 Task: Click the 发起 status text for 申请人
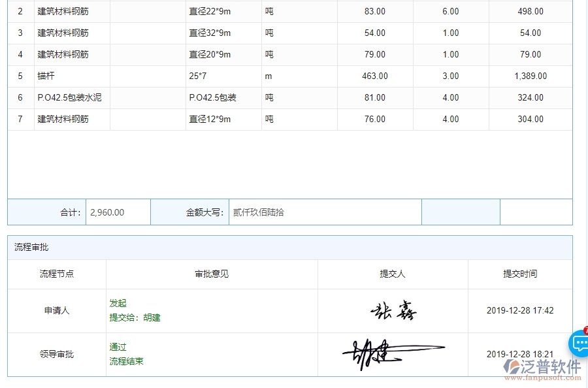coord(116,303)
